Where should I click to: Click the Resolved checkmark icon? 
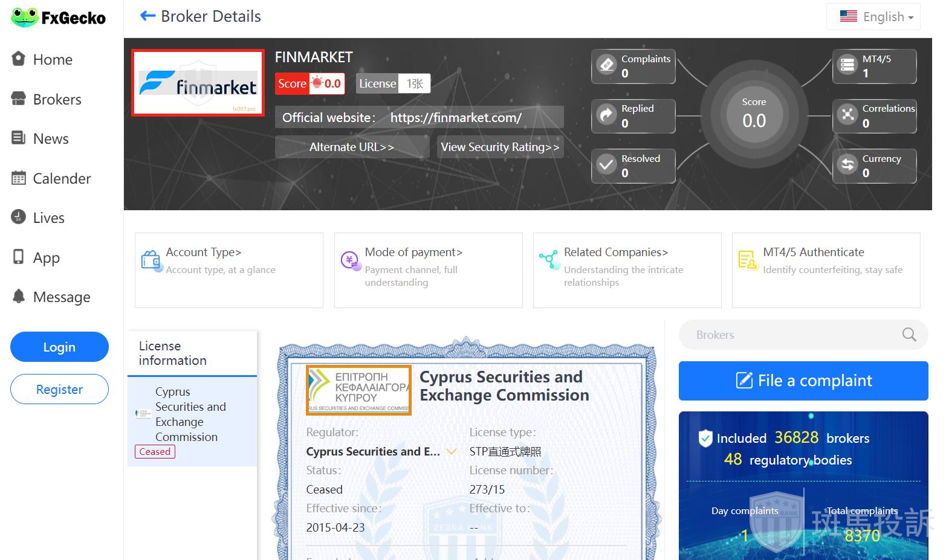pos(606,165)
